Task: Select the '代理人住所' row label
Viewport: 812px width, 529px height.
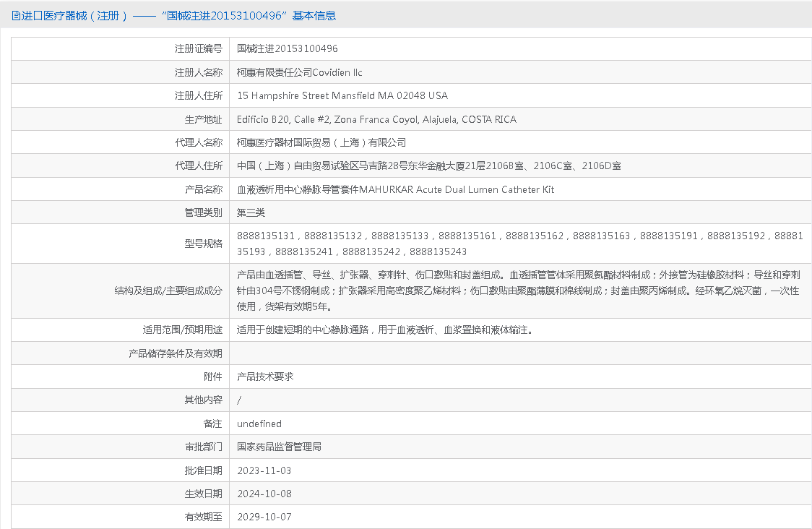Action: (x=199, y=165)
